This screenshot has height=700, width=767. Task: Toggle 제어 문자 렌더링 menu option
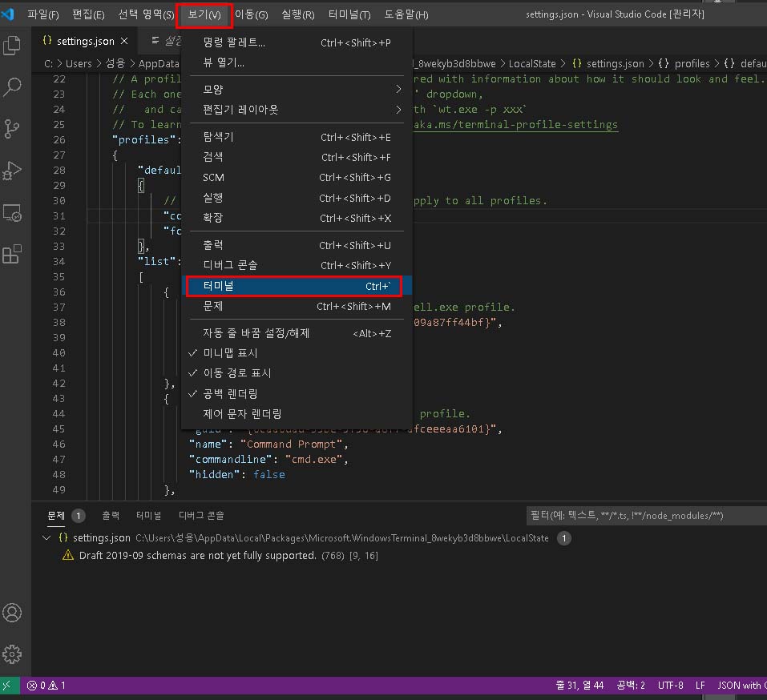click(297, 414)
